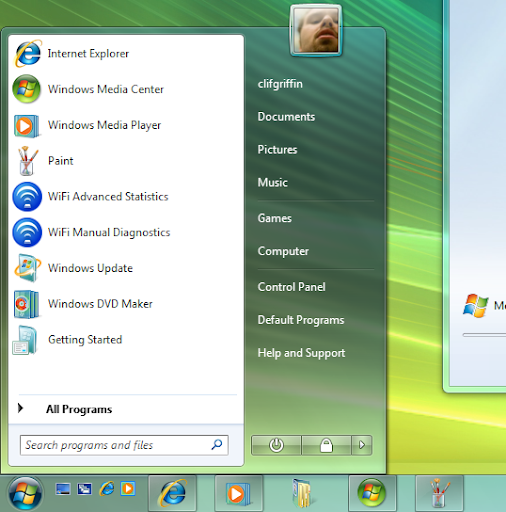Image resolution: width=506 pixels, height=512 pixels.
Task: Open clifgriffin personal folder
Action: (280, 84)
